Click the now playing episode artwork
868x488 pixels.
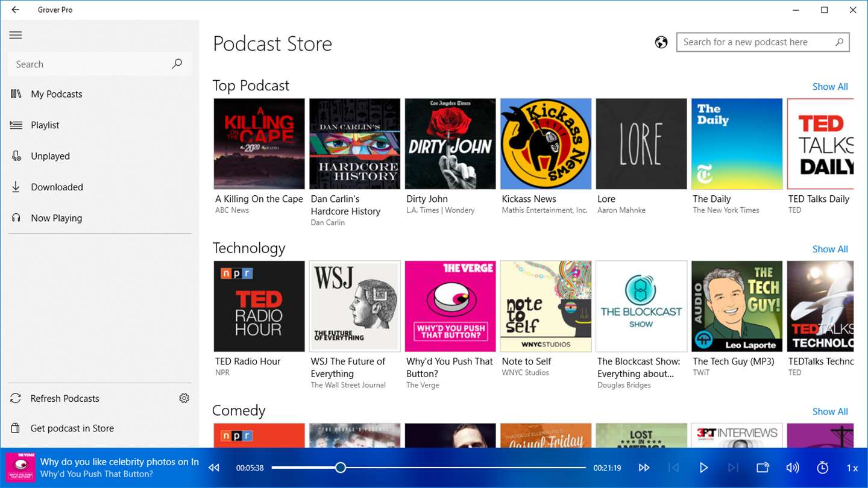tap(20, 468)
